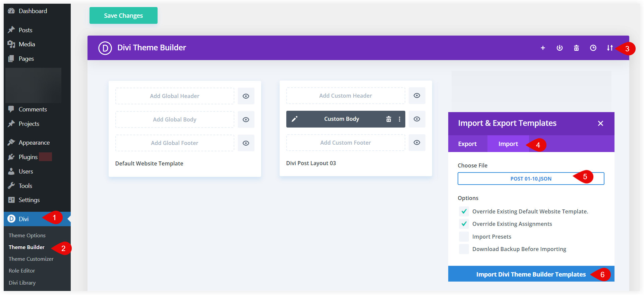644x295 pixels.
Task: Select the Import tab
Action: (x=508, y=144)
